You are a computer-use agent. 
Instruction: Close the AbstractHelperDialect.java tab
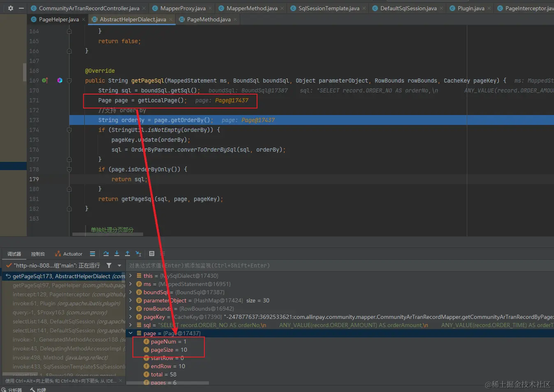(x=171, y=19)
